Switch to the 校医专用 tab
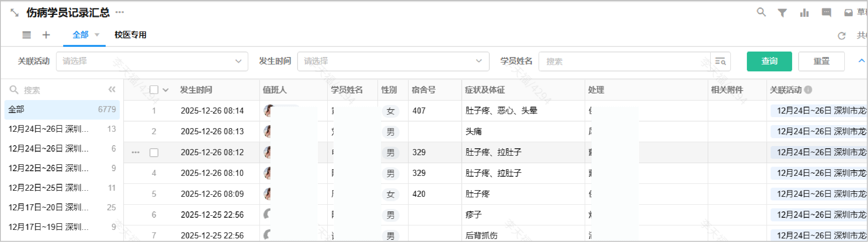The height and width of the screenshot is (242, 868). [x=131, y=35]
